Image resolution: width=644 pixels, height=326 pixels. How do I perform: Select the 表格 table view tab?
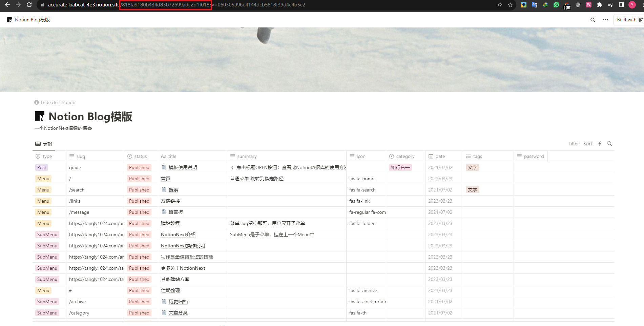coord(44,144)
